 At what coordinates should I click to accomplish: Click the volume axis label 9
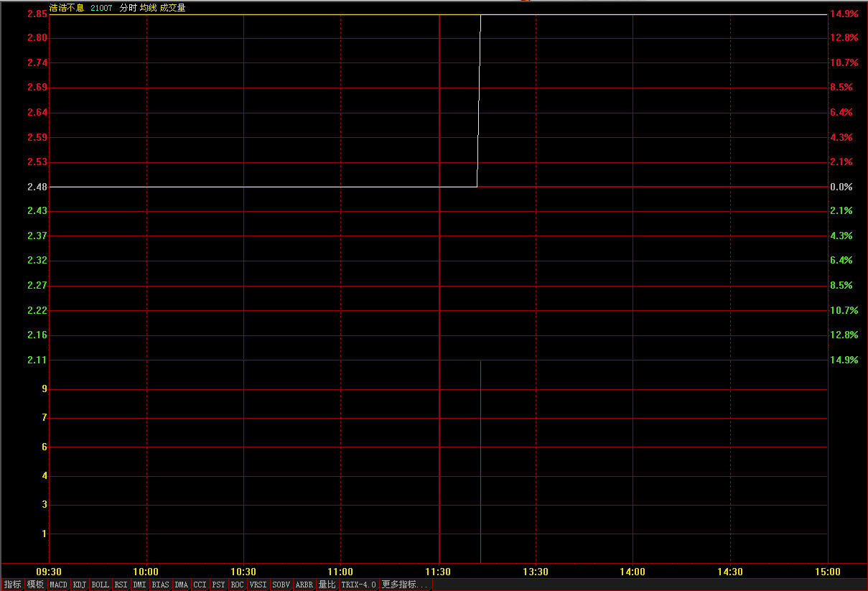click(45, 388)
